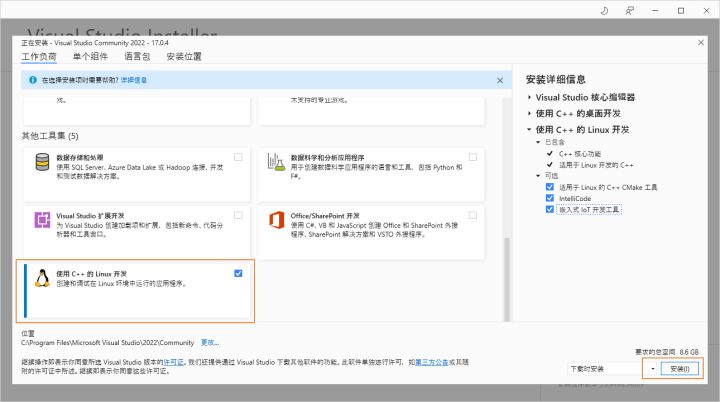Check the data science applications workload
This screenshot has width=720, height=402.
pos(472,157)
